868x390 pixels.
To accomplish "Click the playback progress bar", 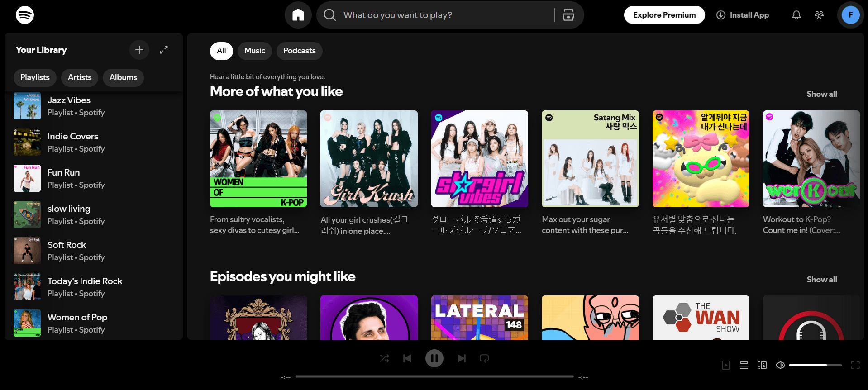I will click(x=434, y=376).
